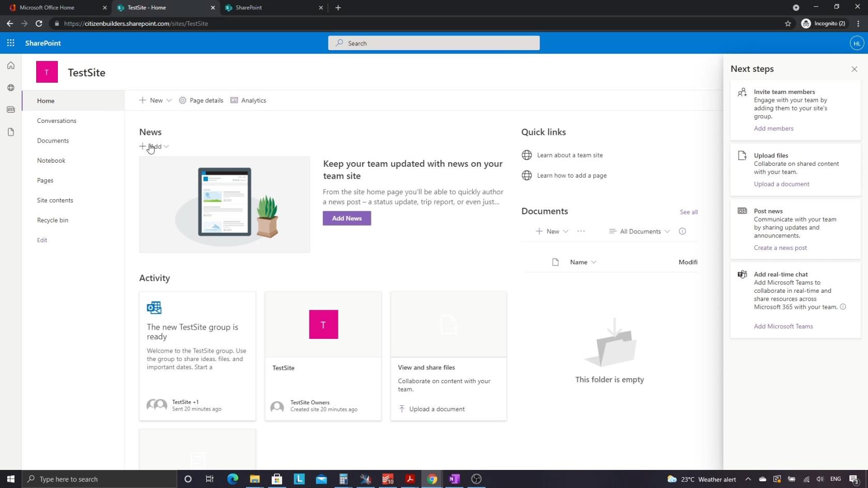
Task: Open Recycle bin in site navigation
Action: pyautogui.click(x=52, y=220)
